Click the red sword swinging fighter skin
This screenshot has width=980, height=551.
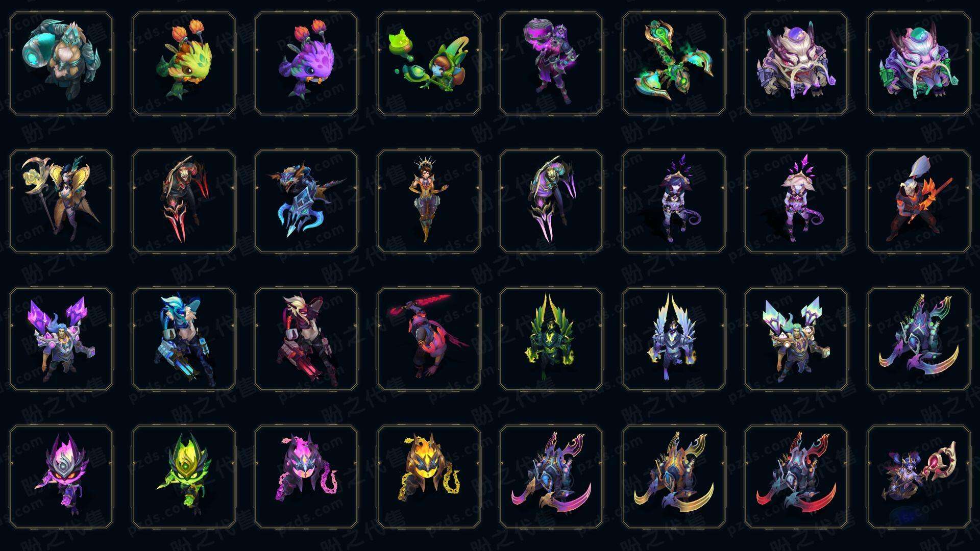(x=429, y=339)
